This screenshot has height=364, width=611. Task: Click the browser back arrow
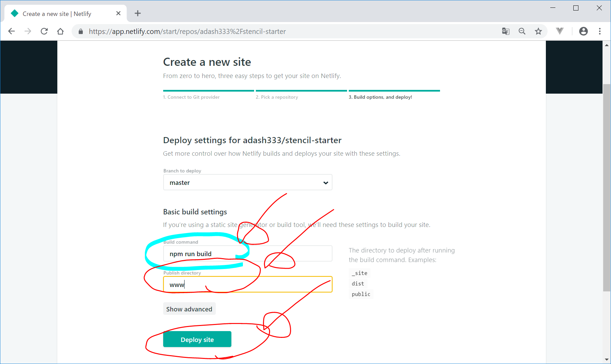(12, 31)
